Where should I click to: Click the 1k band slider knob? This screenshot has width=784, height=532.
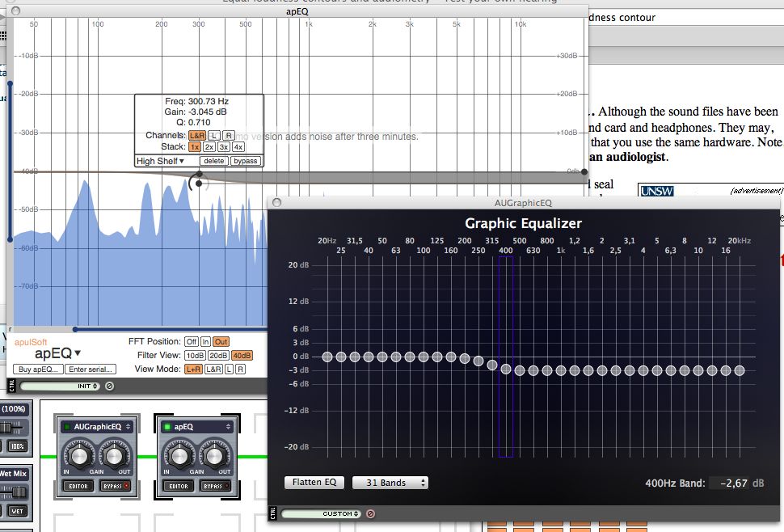click(x=561, y=370)
